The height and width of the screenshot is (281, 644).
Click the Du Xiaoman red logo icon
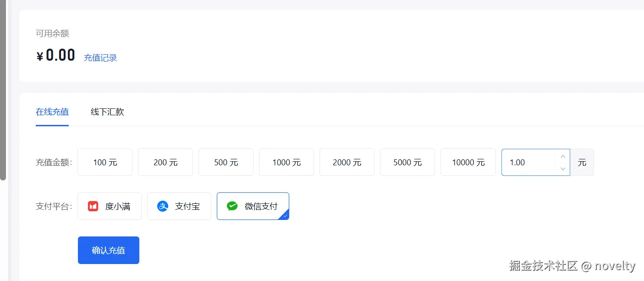click(93, 206)
